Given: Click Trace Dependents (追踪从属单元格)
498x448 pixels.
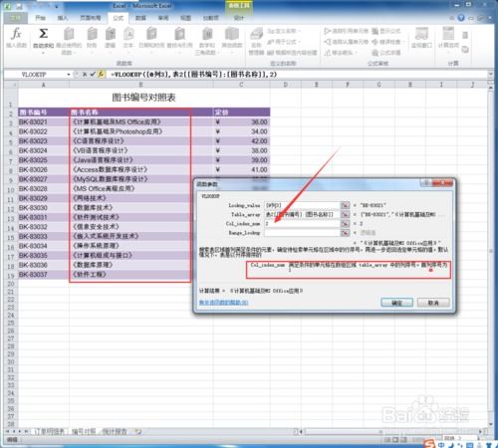Looking at the screenshot, I should (x=346, y=42).
